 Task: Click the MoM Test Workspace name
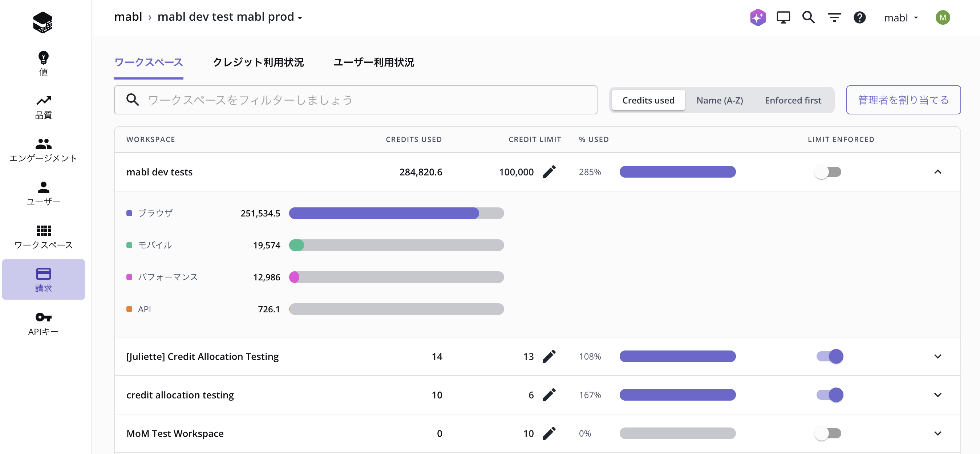[175, 433]
